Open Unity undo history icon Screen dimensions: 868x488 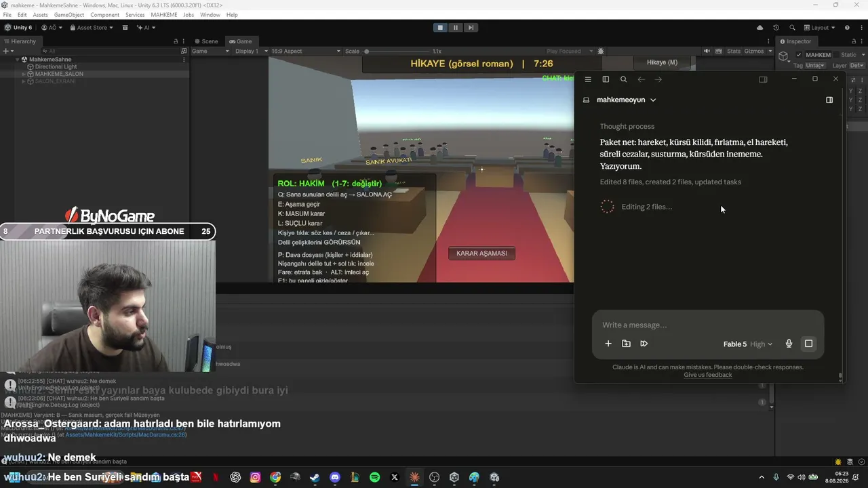(x=776, y=28)
